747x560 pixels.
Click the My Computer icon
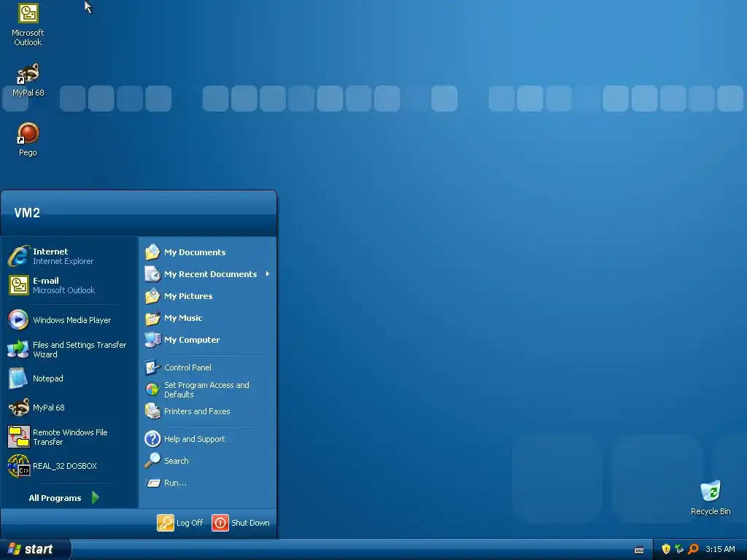click(x=152, y=340)
